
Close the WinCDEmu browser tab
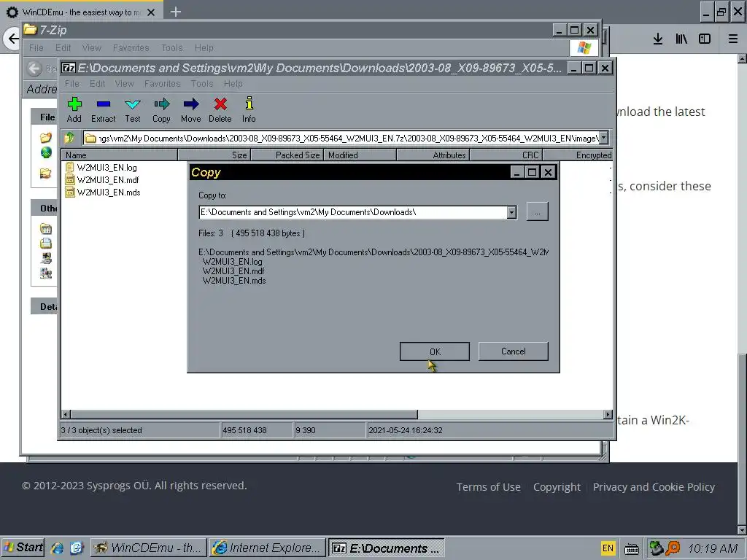(x=151, y=12)
